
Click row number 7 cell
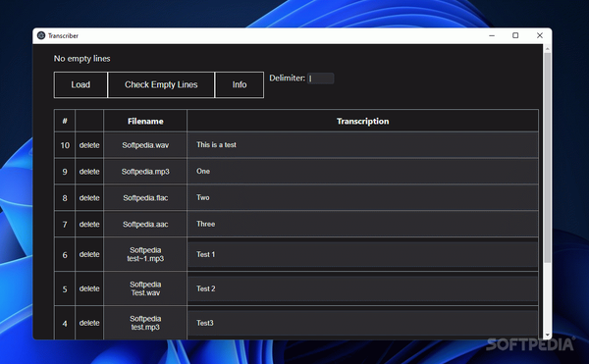tap(65, 224)
